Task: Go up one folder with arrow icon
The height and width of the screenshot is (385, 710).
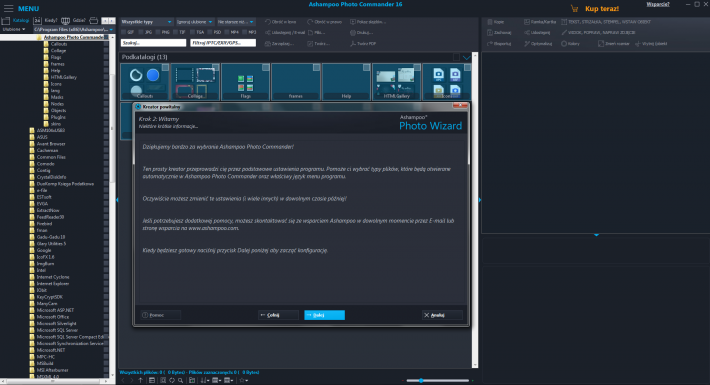Action: pos(140,380)
